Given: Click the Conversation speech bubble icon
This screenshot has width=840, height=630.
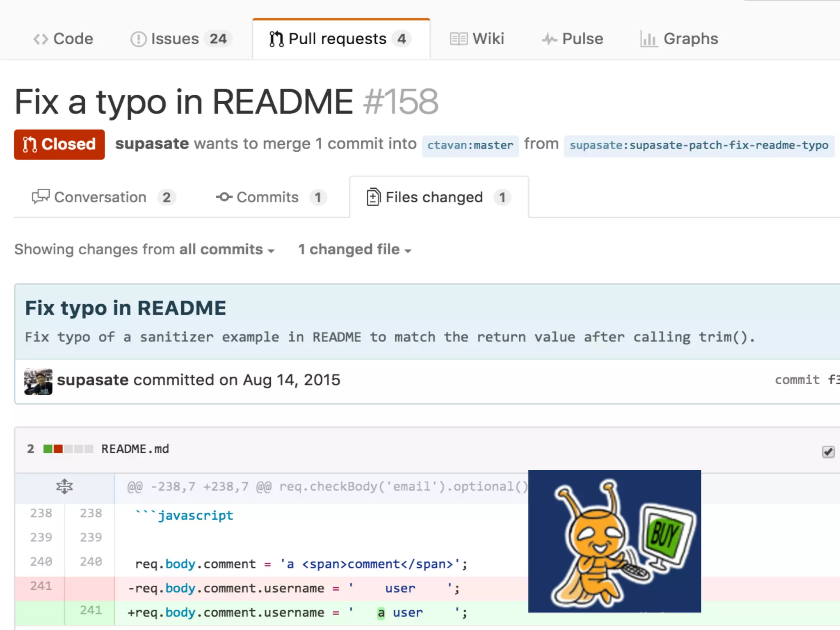Looking at the screenshot, I should (x=41, y=197).
